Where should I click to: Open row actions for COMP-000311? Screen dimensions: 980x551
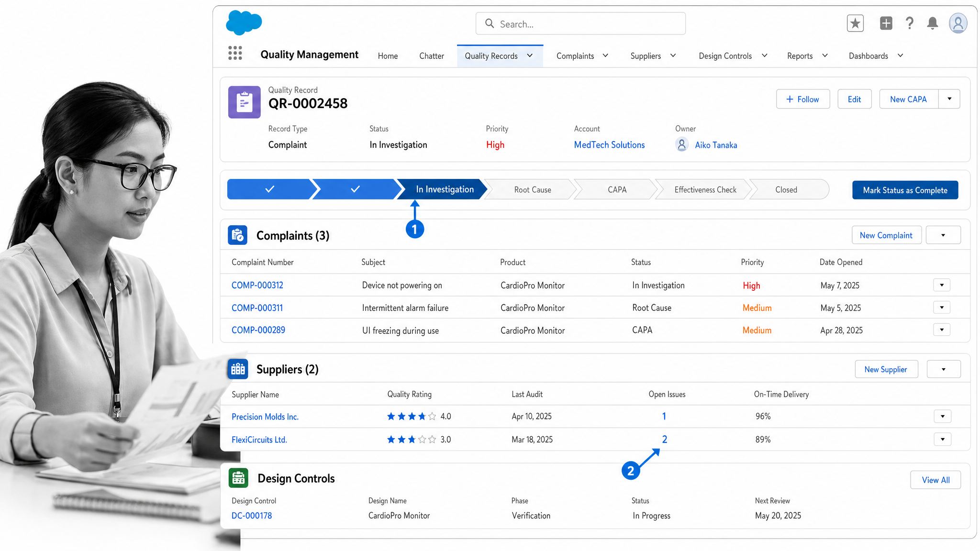942,307
